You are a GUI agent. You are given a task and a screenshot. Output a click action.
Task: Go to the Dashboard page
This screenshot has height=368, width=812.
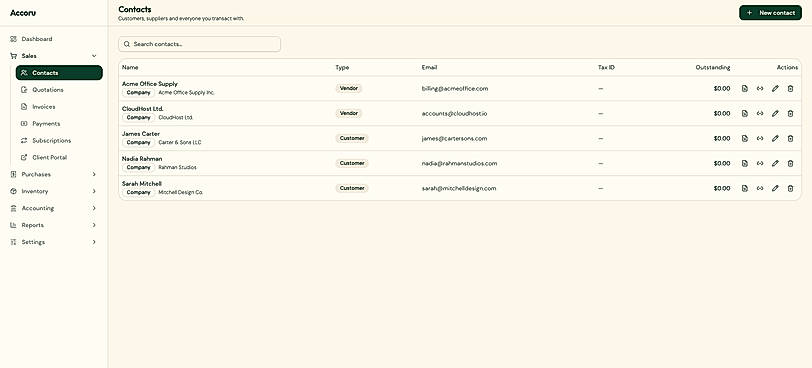click(54, 39)
